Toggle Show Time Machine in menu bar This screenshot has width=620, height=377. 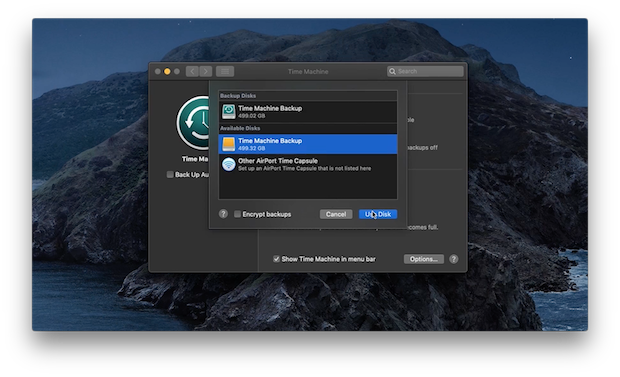pos(276,259)
